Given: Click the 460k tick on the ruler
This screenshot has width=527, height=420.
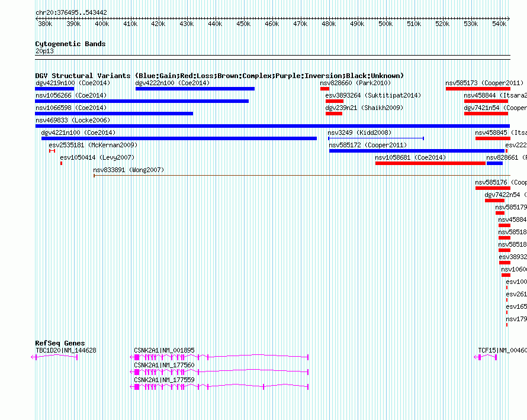Looking at the screenshot, I should 272,24.
